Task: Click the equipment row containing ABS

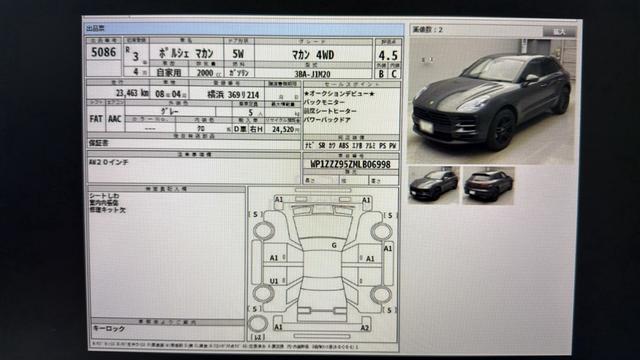Action: (x=351, y=146)
